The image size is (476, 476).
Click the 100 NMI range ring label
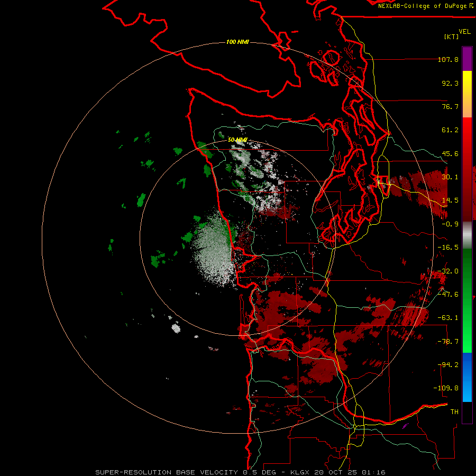click(237, 42)
